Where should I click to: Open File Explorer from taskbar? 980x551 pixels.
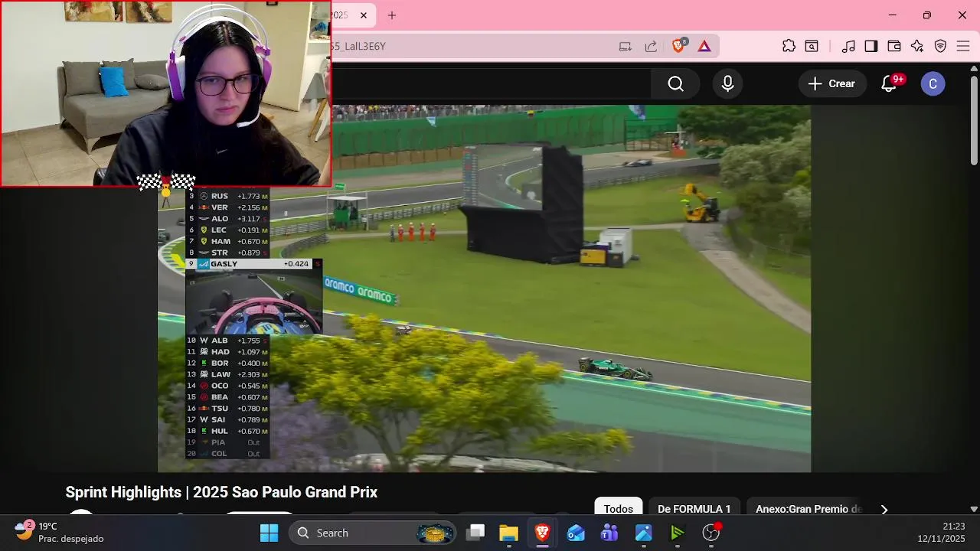[508, 533]
